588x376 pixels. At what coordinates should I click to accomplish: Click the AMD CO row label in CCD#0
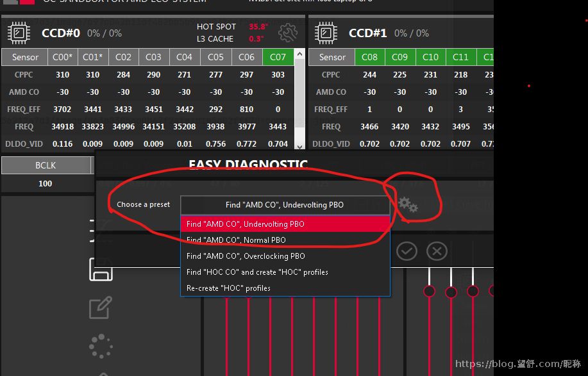pos(24,92)
